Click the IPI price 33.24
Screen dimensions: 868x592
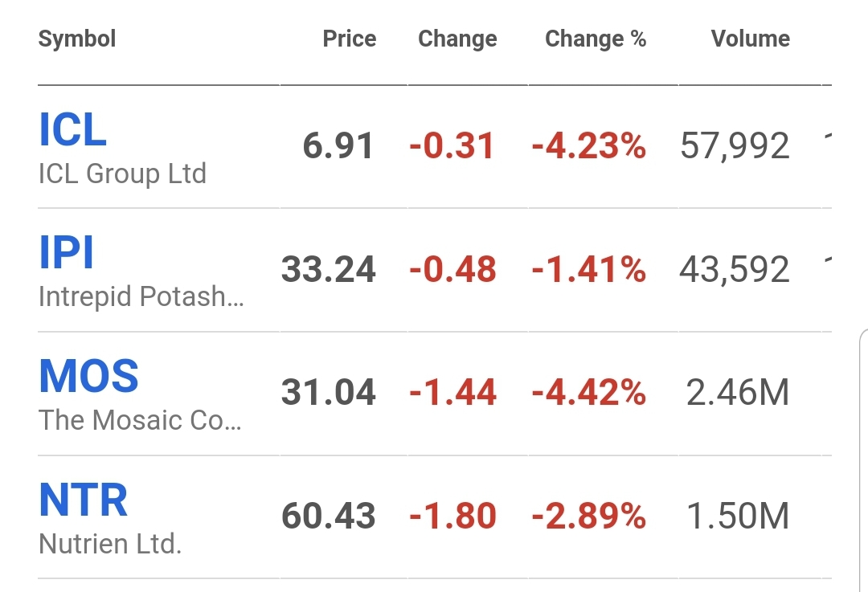click(329, 270)
